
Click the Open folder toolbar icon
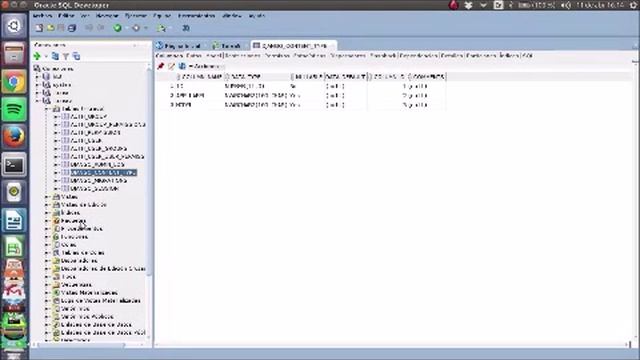50,28
